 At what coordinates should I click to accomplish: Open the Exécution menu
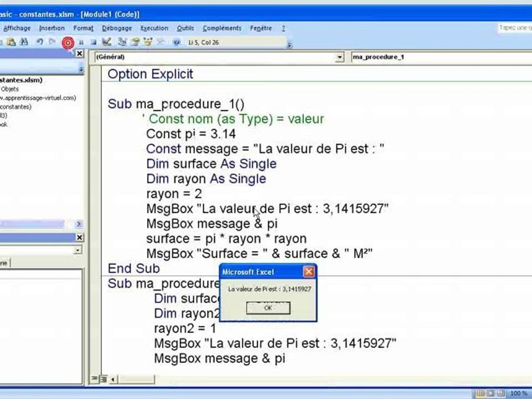point(155,28)
